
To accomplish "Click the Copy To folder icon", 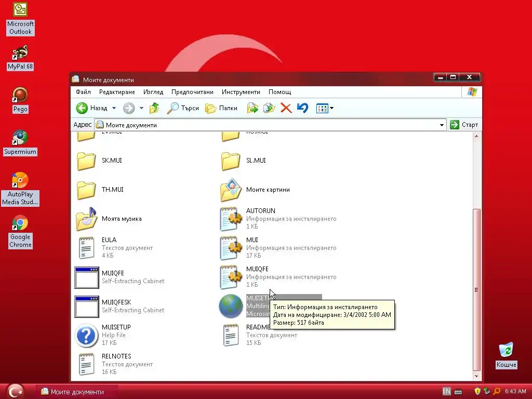I will point(269,108).
